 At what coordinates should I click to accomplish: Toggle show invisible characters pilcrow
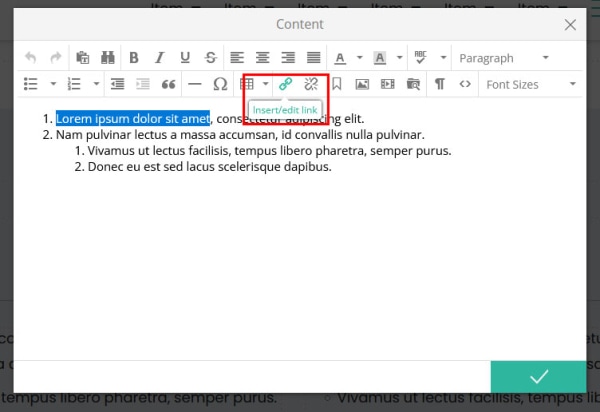[x=440, y=84]
